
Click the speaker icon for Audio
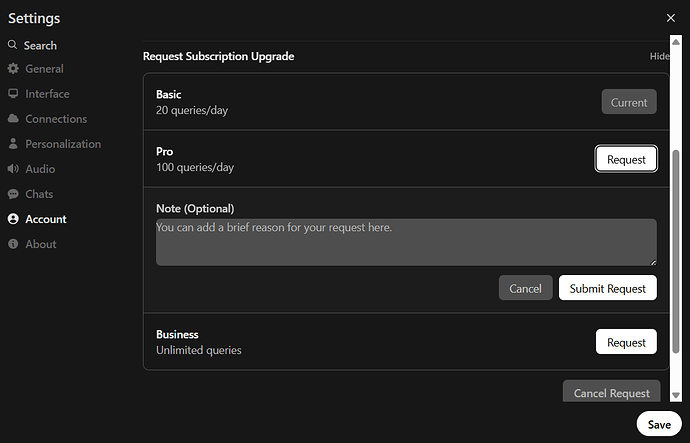tap(13, 169)
